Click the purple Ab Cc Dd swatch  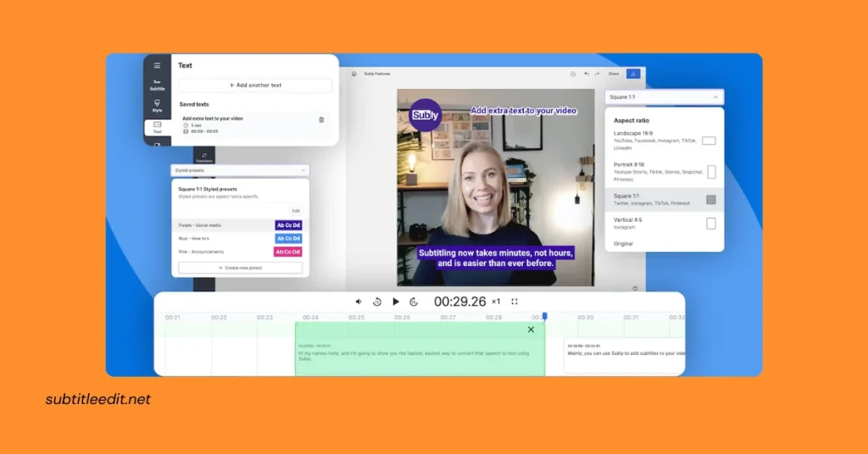pos(288,225)
